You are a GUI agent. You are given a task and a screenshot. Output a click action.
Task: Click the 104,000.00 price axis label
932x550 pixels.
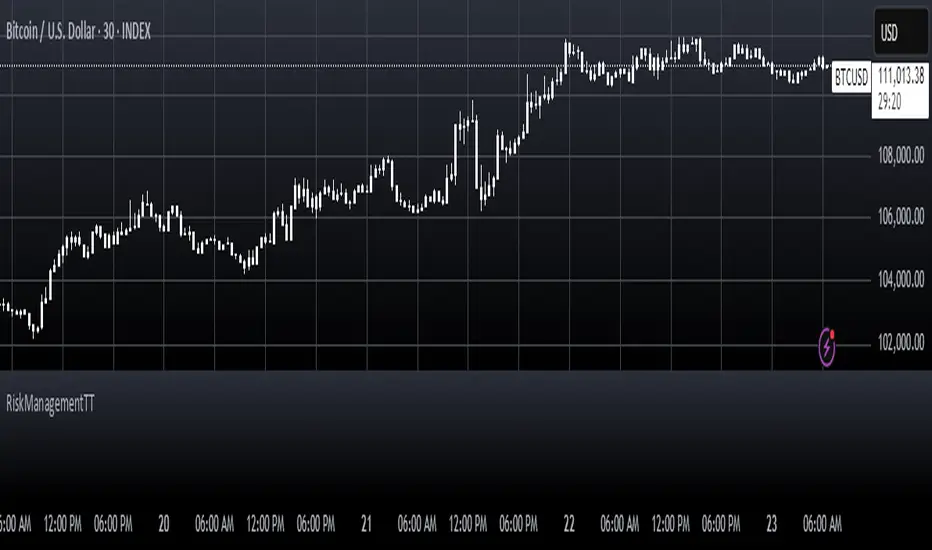coord(901,278)
